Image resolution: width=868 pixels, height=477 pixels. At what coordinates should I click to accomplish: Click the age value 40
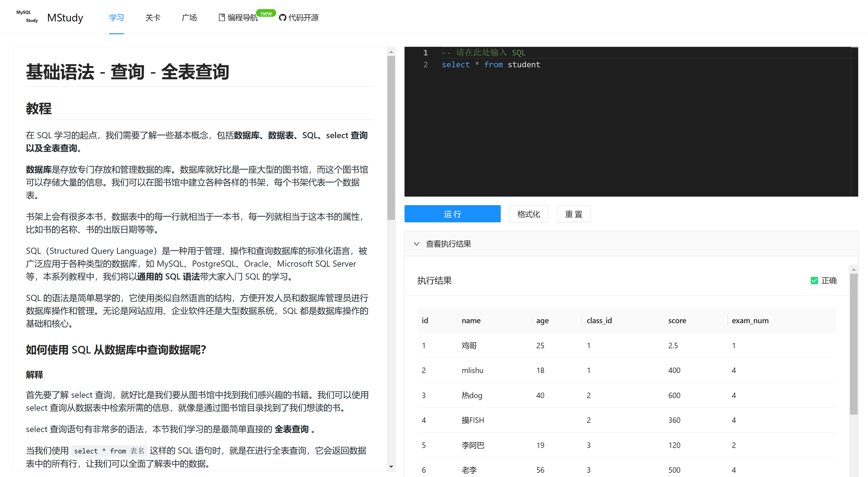tap(540, 395)
